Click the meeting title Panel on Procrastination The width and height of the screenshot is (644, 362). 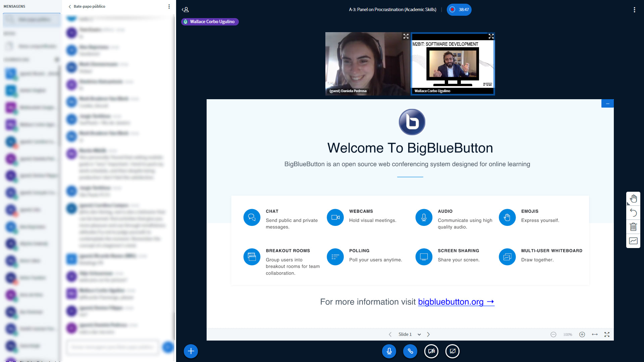point(392,10)
